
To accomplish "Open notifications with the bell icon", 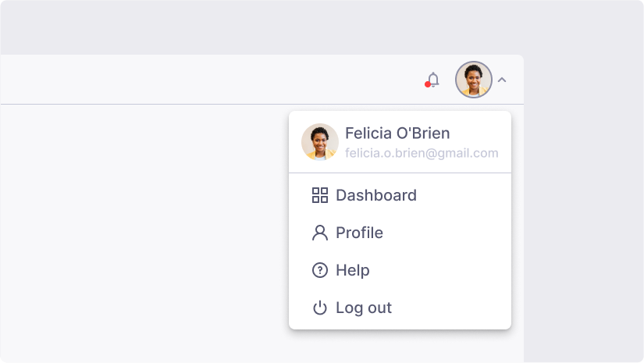I will 433,80.
